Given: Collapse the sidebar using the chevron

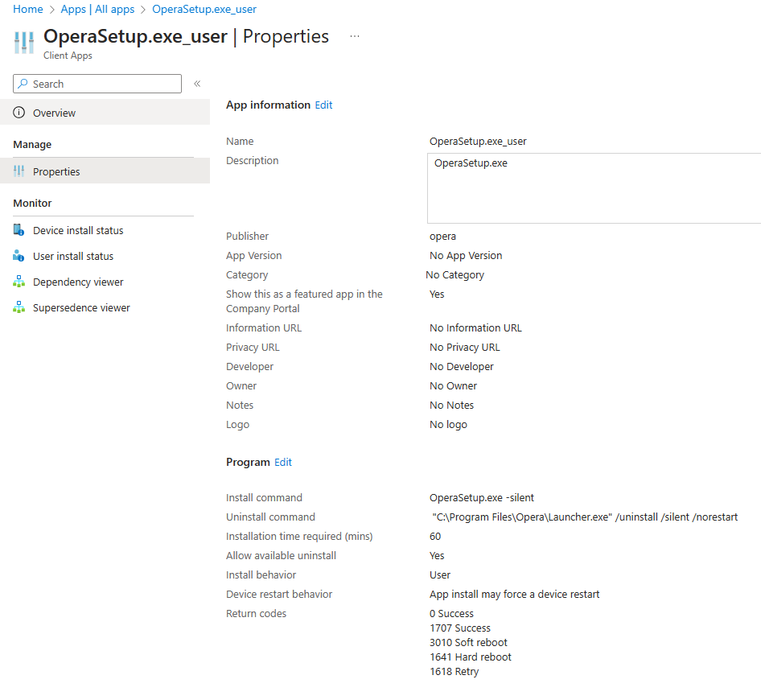Looking at the screenshot, I should click(x=197, y=83).
